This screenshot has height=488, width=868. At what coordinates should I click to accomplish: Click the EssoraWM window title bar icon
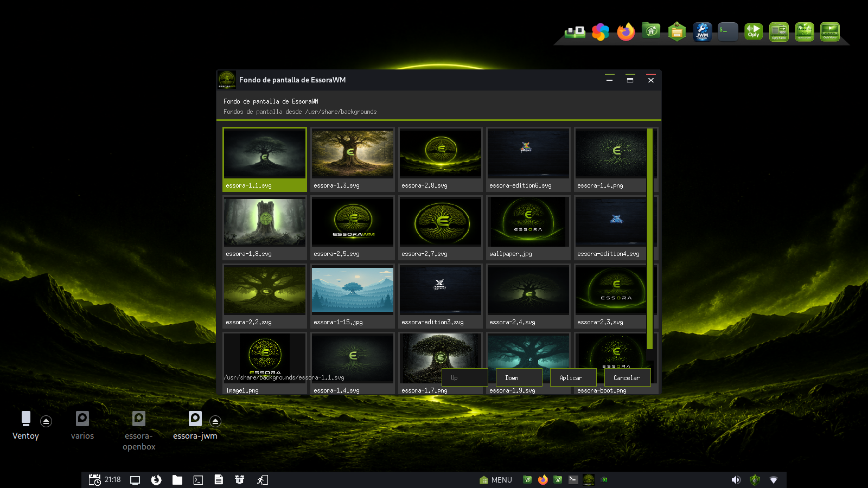[227, 80]
